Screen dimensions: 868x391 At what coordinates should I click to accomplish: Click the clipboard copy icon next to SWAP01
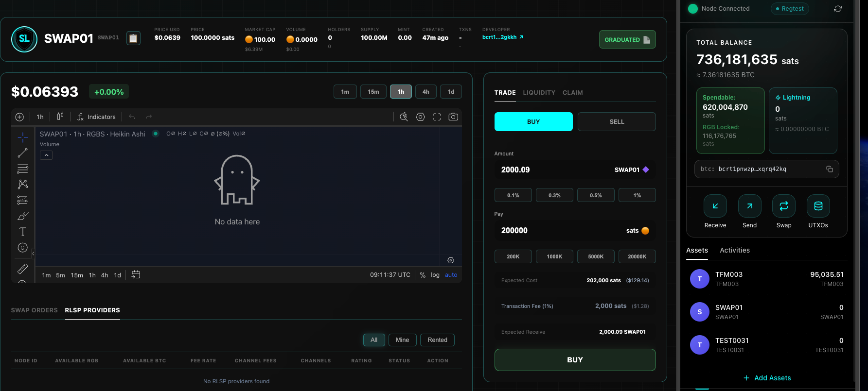point(133,38)
